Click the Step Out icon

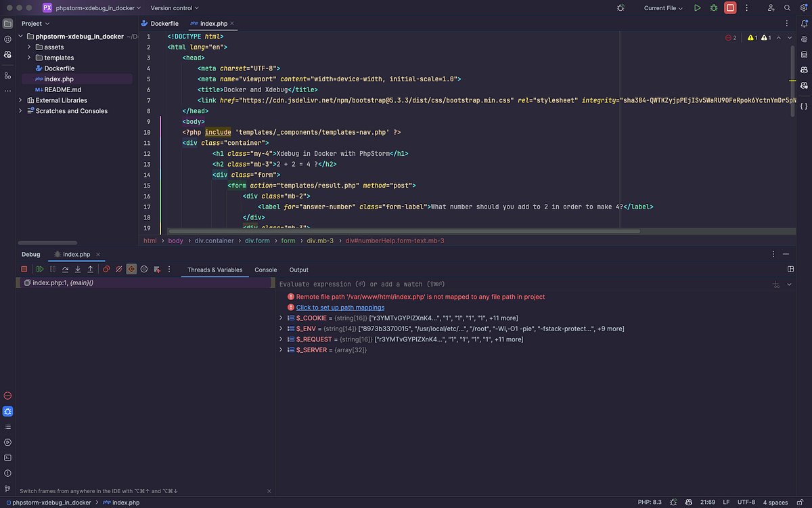(x=90, y=269)
